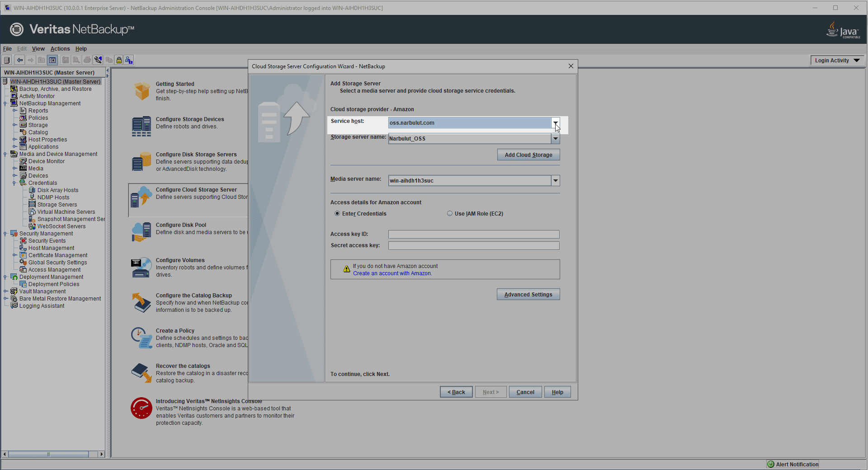Click the NetInsights Console red gauge icon
The width and height of the screenshot is (868, 470).
[142, 408]
